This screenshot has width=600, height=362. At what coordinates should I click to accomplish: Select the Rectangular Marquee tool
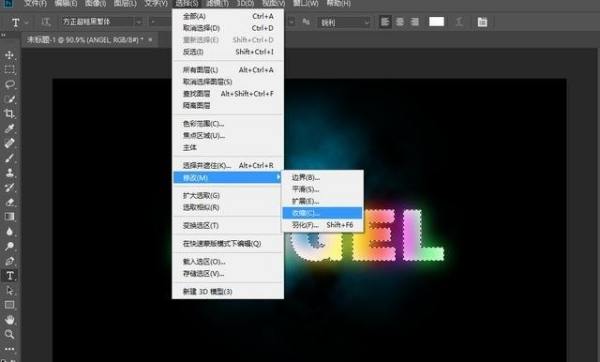click(10, 69)
